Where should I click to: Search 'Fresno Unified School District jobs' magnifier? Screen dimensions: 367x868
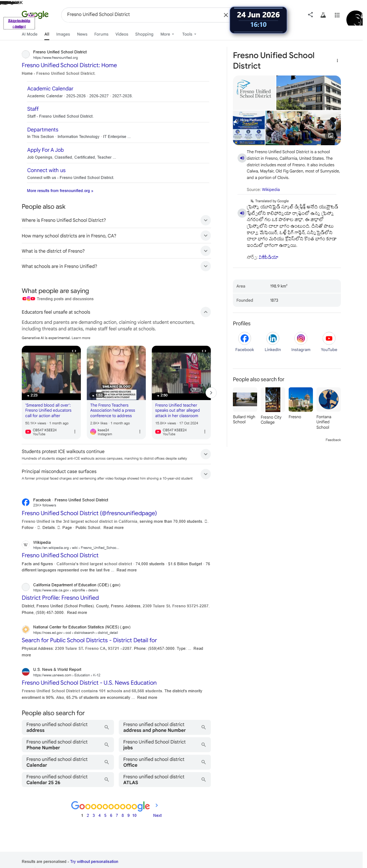pos(203,745)
